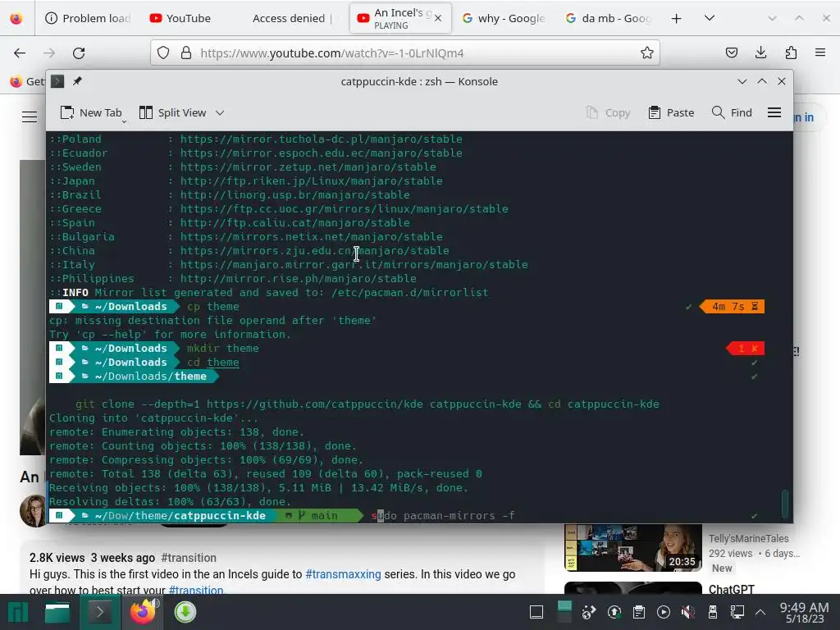This screenshot has width=840, height=630.
Task: Reload the page in Firefox
Action: 79,52
